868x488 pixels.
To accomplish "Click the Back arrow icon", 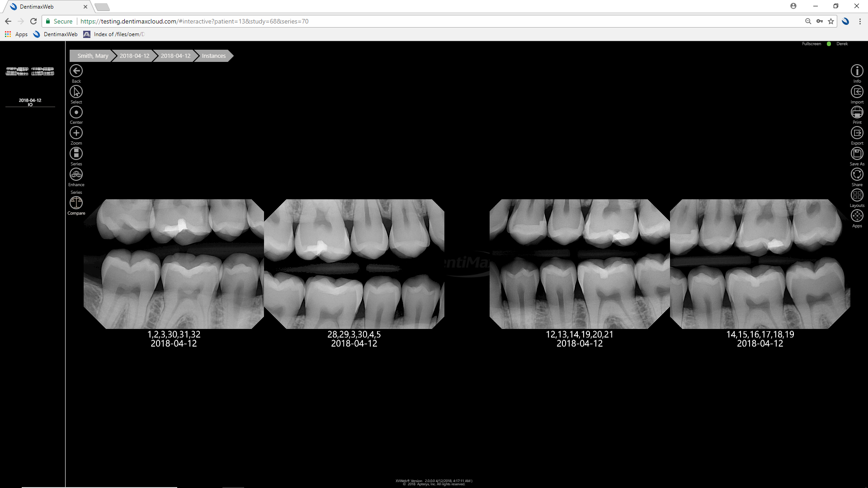I will 76,71.
